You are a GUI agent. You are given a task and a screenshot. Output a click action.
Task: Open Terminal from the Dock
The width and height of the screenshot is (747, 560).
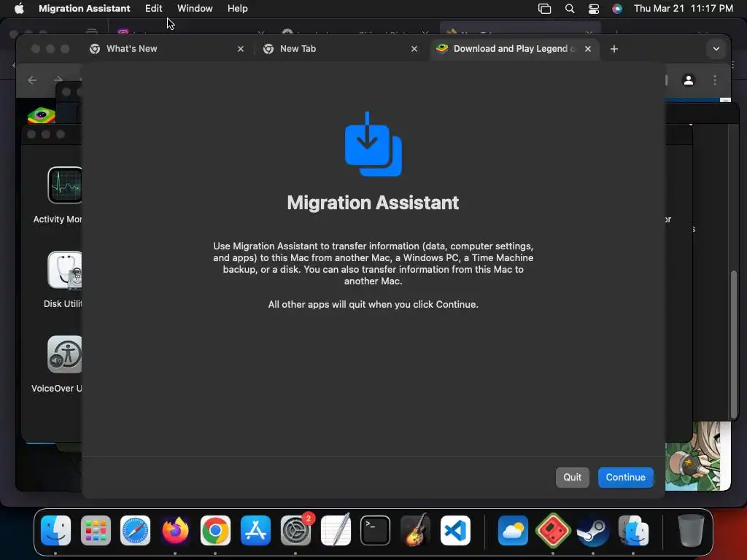[376, 531]
